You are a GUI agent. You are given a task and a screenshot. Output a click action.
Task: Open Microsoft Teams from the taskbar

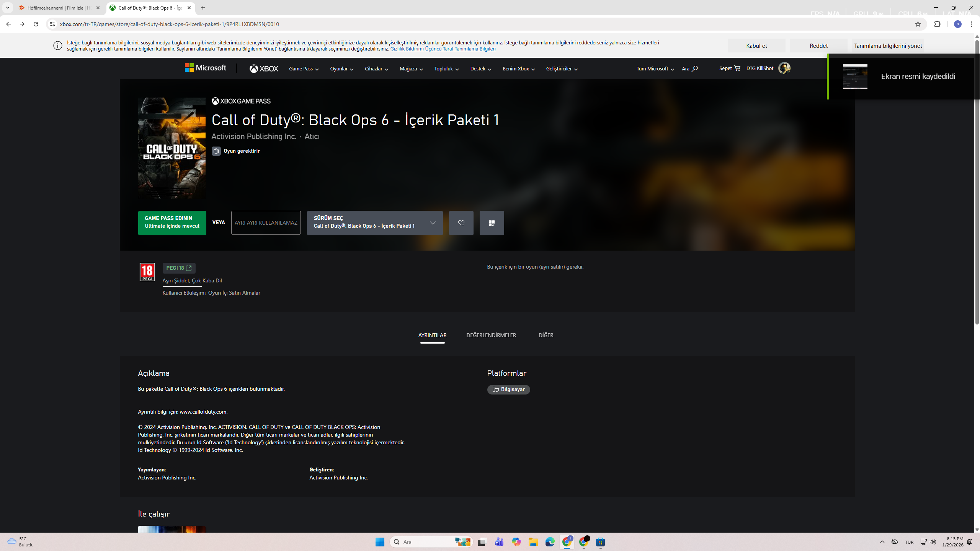499,542
